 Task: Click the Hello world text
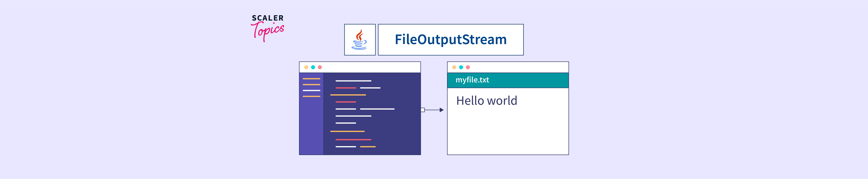point(487,101)
